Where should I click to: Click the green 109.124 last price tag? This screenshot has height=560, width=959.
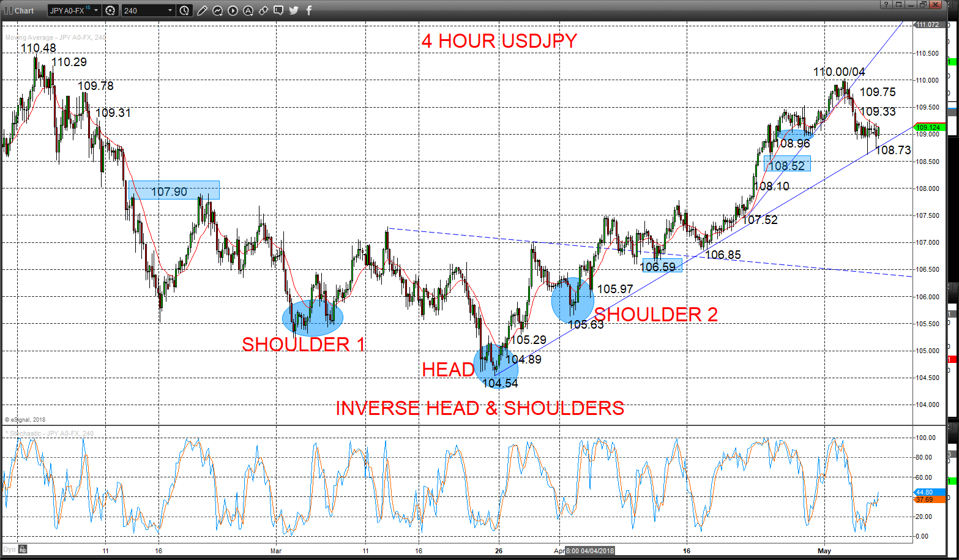click(930, 127)
